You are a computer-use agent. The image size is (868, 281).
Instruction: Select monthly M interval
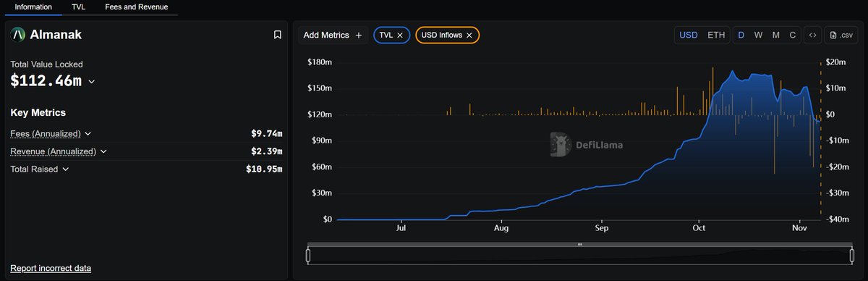pyautogui.click(x=775, y=35)
